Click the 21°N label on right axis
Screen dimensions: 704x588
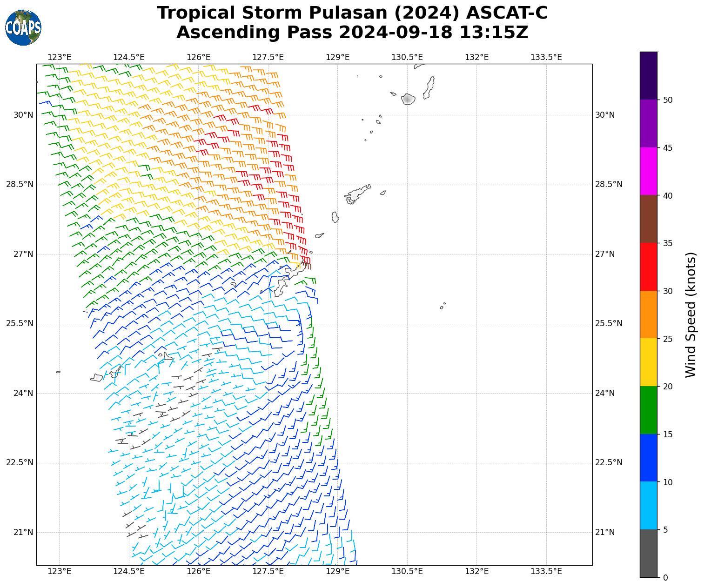click(x=604, y=532)
